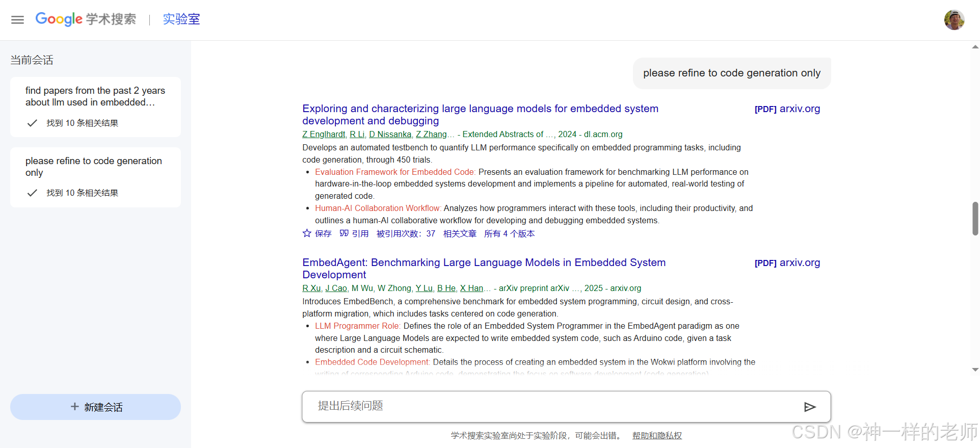
Task: Click 引用 to cite the first paper
Action: click(x=360, y=233)
